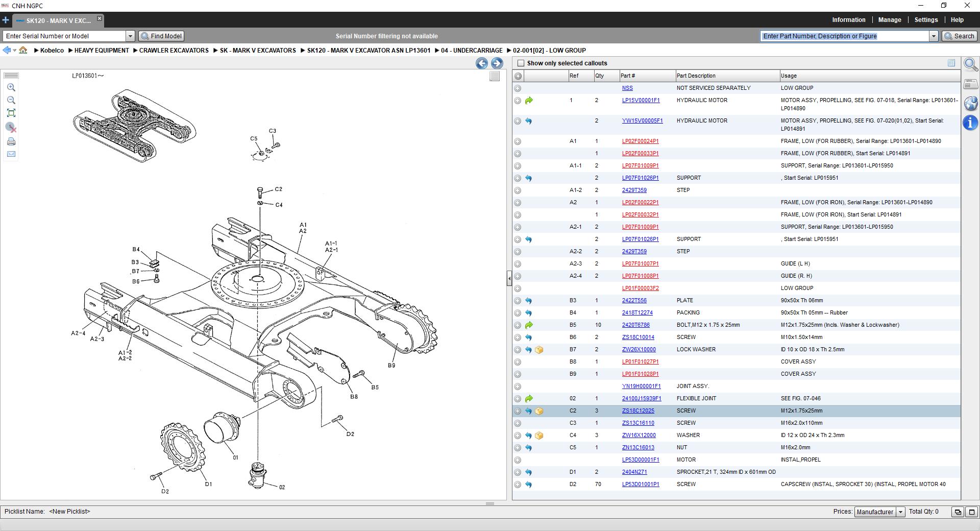Email the diagram using the envelope icon

coord(11,154)
